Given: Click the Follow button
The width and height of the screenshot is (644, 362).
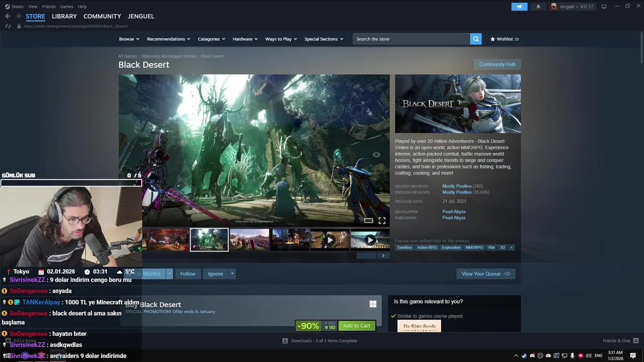Looking at the screenshot, I should tap(188, 274).
